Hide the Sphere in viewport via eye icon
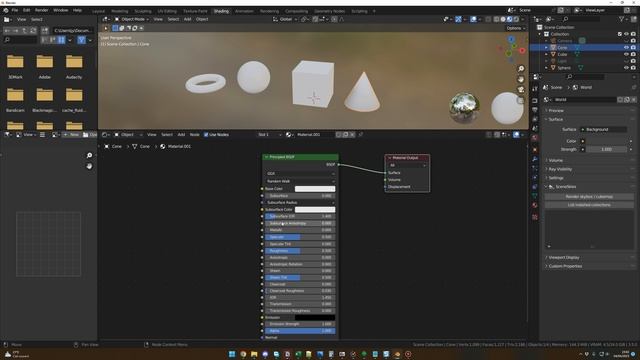 coord(626,68)
